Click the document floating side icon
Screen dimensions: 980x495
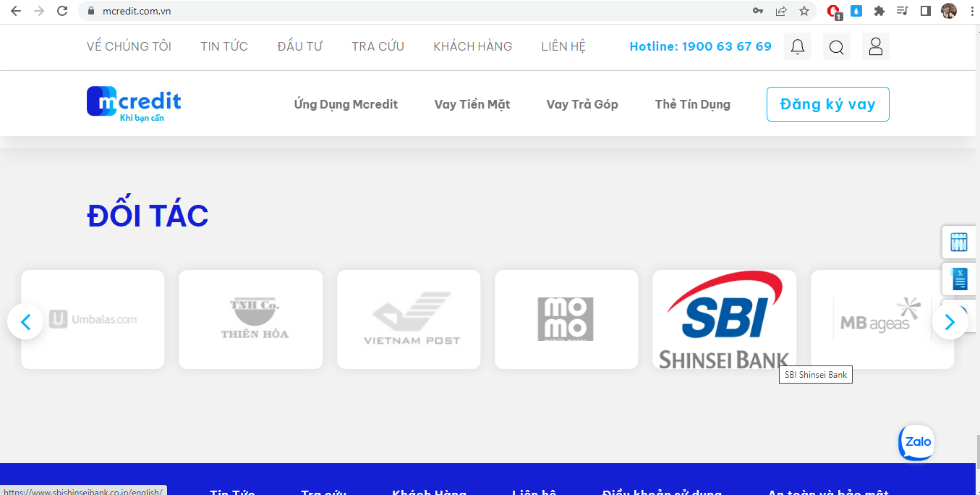[x=959, y=279]
